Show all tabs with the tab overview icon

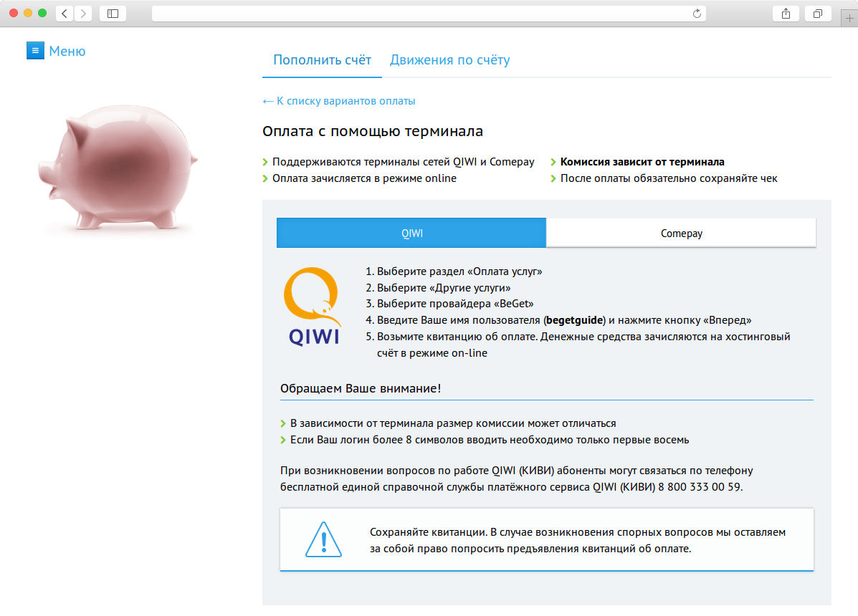(x=818, y=14)
